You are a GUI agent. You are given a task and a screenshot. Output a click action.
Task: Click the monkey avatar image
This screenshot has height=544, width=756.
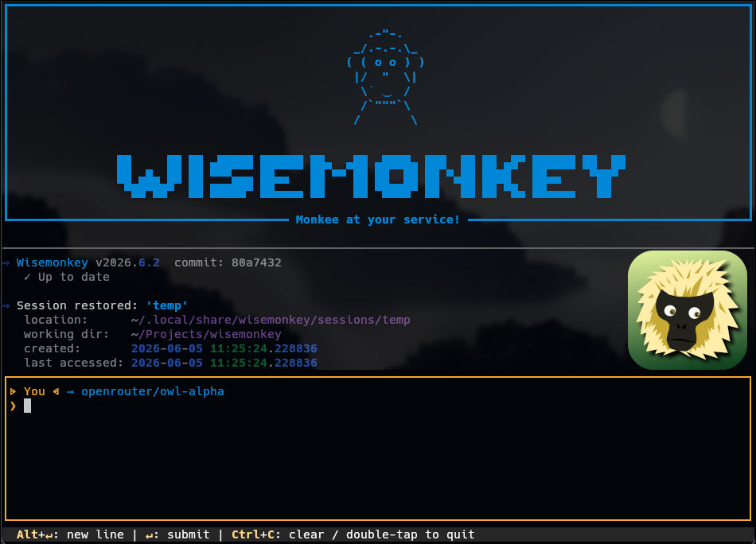687,310
